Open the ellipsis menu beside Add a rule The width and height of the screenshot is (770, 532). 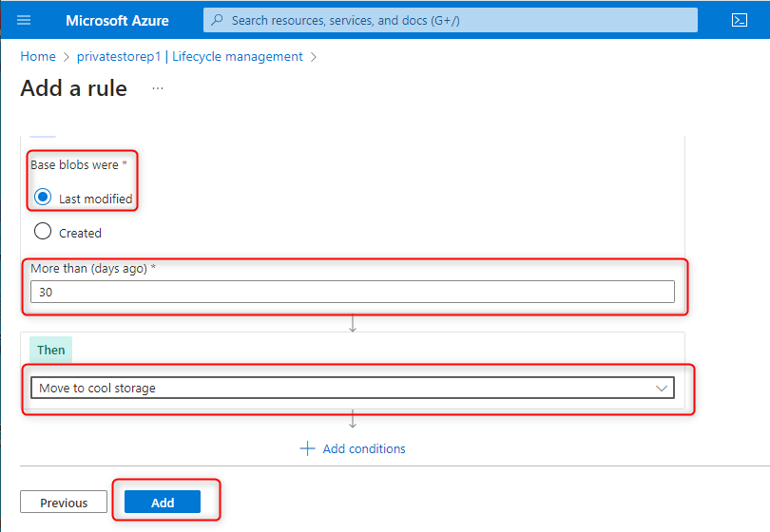click(158, 88)
